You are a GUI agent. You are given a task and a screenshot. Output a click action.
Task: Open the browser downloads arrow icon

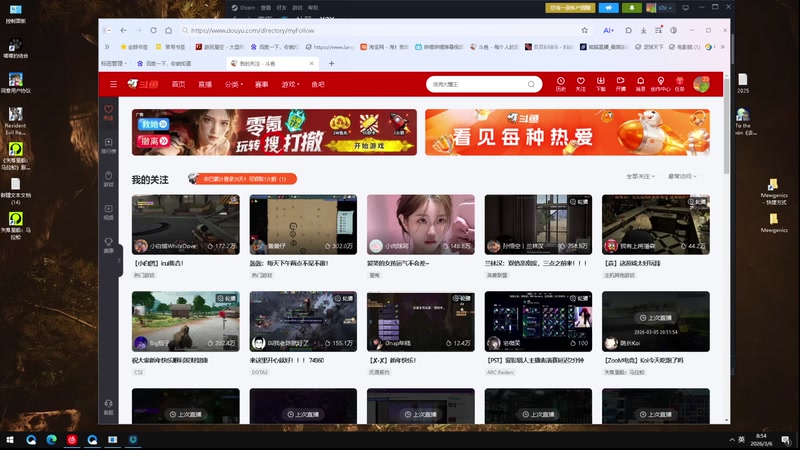[x=643, y=31]
